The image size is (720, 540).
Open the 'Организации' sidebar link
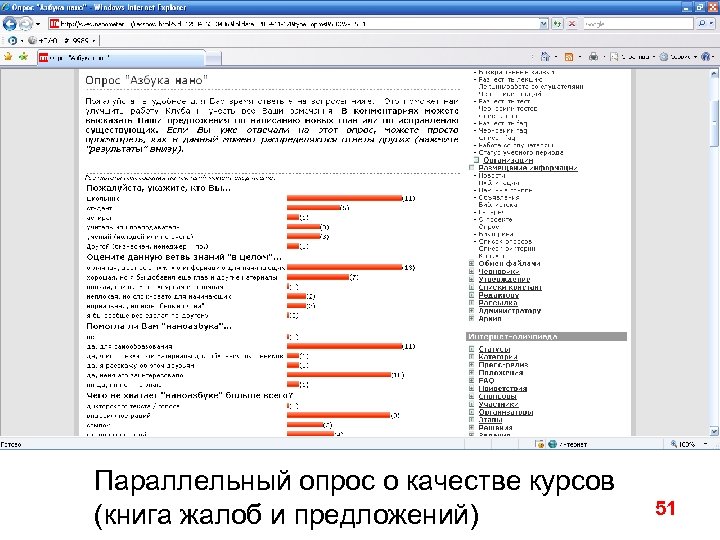click(508, 160)
